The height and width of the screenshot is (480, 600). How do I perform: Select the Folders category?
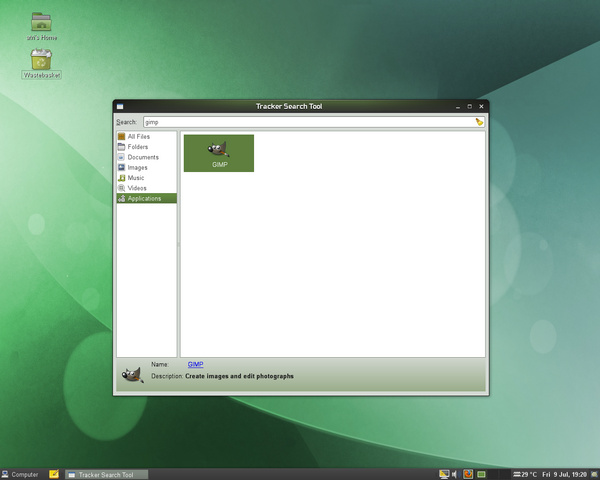[147, 147]
